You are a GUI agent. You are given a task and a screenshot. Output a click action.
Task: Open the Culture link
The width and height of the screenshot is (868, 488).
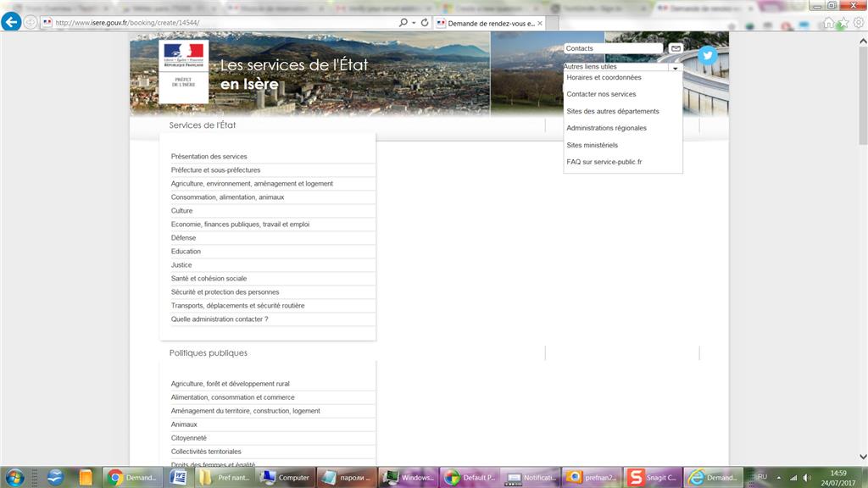coord(181,211)
